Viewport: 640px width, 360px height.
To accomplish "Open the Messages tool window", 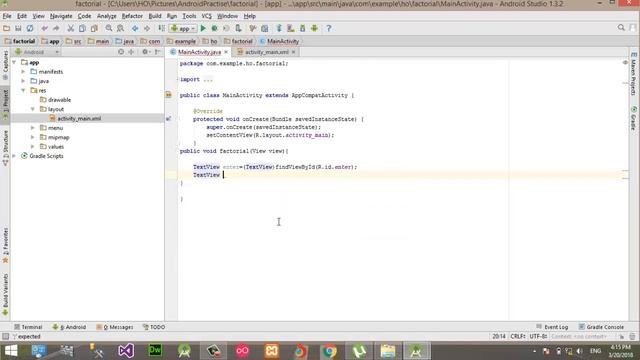I will [115, 327].
